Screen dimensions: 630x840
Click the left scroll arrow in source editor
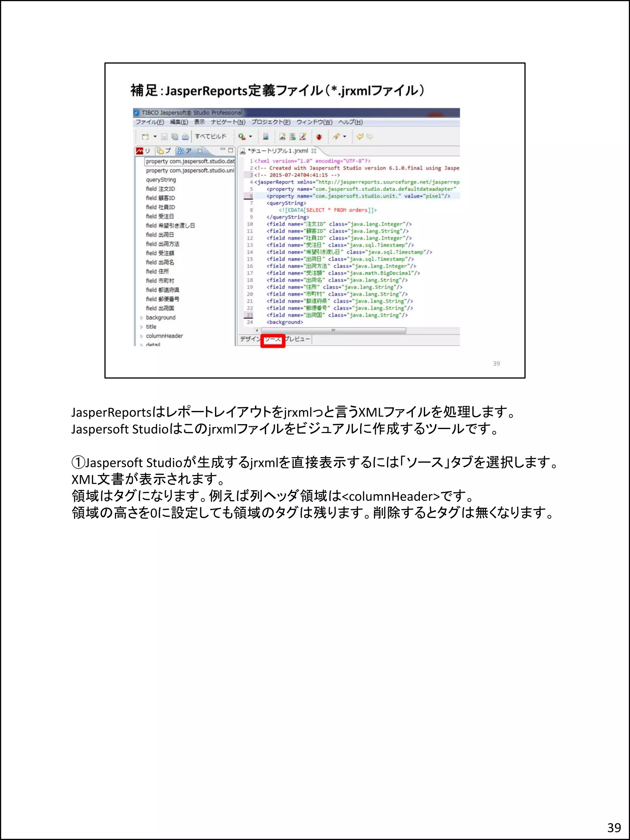(257, 330)
